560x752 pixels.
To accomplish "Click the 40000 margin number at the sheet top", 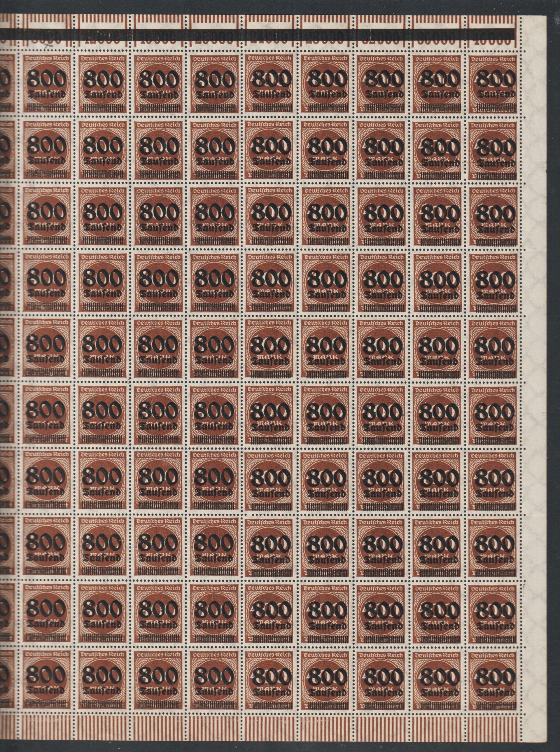I will [493, 36].
